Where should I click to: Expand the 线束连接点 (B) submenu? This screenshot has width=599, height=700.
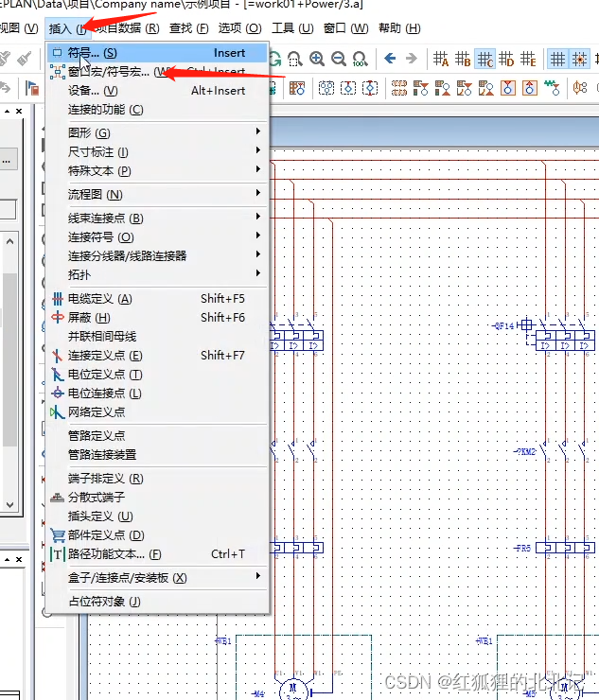(x=158, y=218)
